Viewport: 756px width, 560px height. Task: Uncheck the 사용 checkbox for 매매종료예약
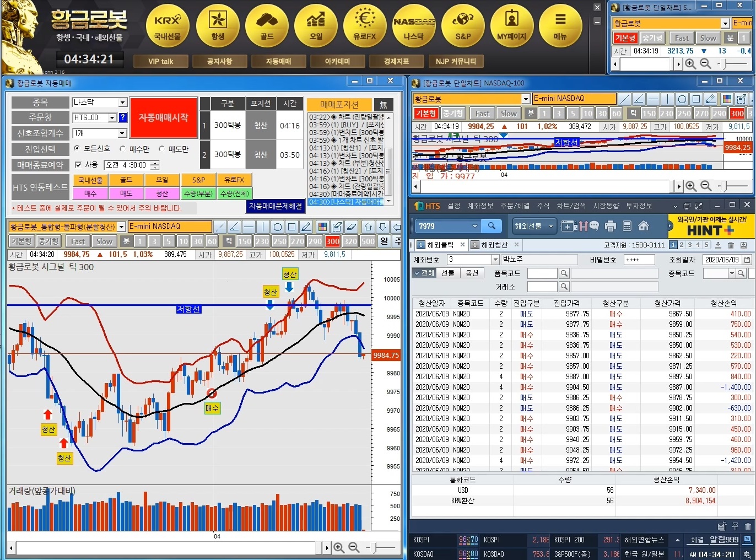(78, 165)
